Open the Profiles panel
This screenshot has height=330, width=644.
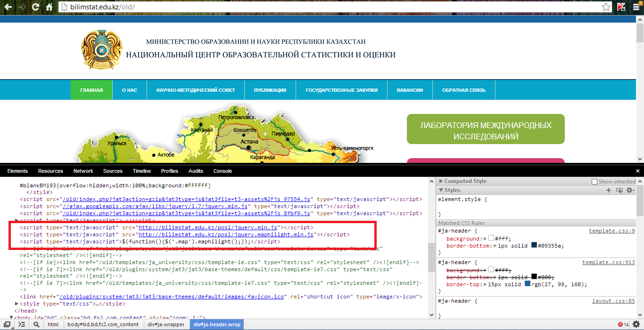point(170,171)
